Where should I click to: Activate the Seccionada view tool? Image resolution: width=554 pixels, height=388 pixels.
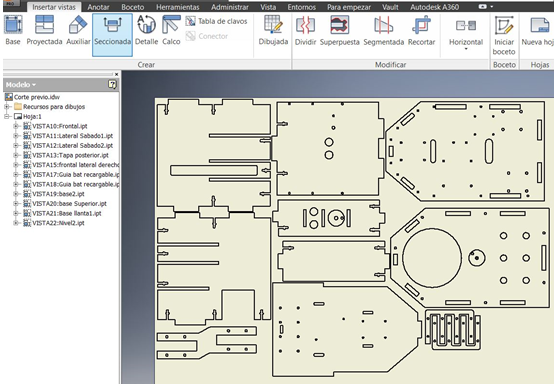[x=112, y=35]
